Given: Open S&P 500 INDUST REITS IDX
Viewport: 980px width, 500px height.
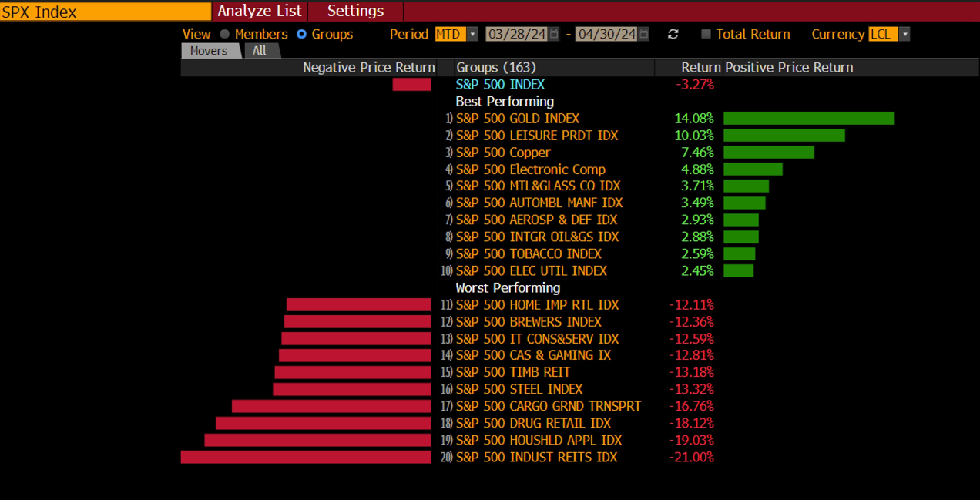Looking at the screenshot, I should (x=536, y=457).
